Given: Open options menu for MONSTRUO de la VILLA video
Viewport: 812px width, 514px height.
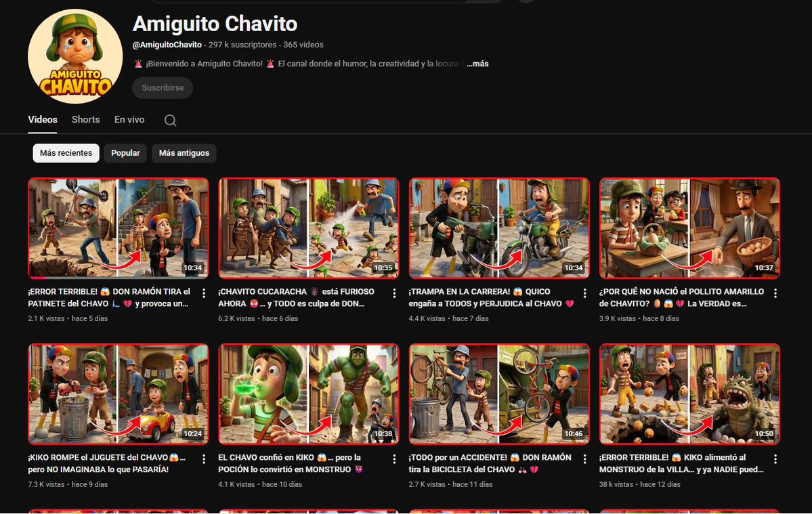Looking at the screenshot, I should [x=775, y=459].
